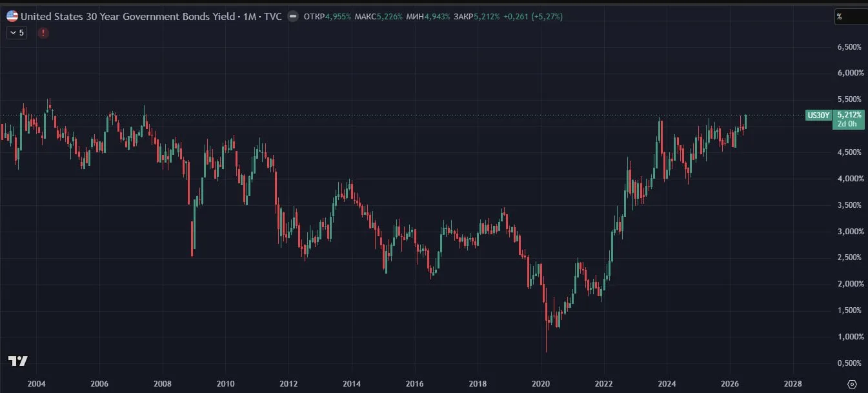The height and width of the screenshot is (393, 868).
Task: Click the 0,500% level on price scale
Action: pyautogui.click(x=848, y=363)
